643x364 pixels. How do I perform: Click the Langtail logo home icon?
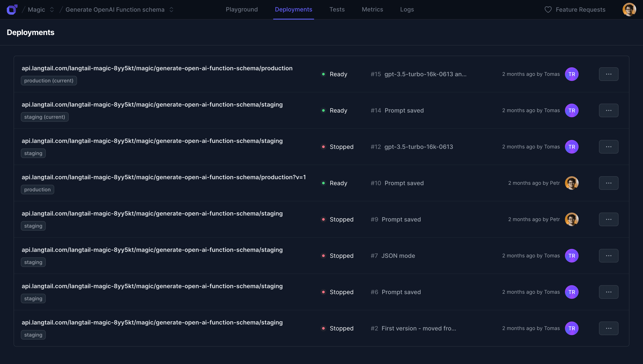click(x=12, y=10)
